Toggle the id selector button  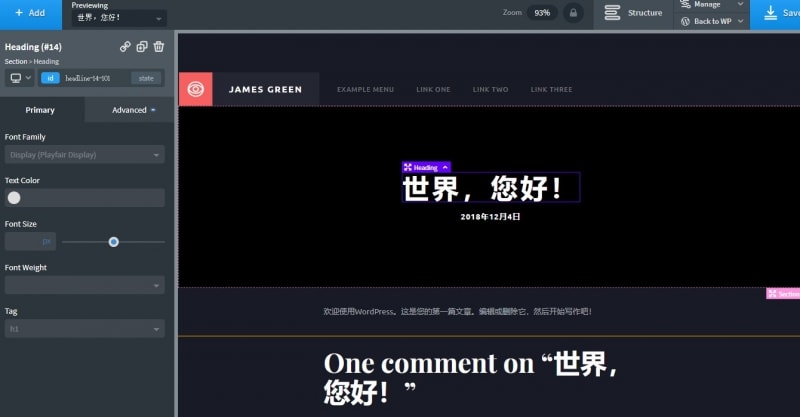pos(50,78)
